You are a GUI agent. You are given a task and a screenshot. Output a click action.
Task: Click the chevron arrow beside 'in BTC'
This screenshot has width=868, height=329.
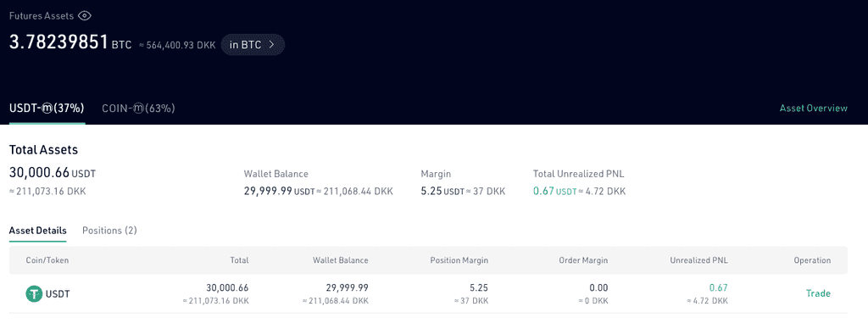click(271, 45)
